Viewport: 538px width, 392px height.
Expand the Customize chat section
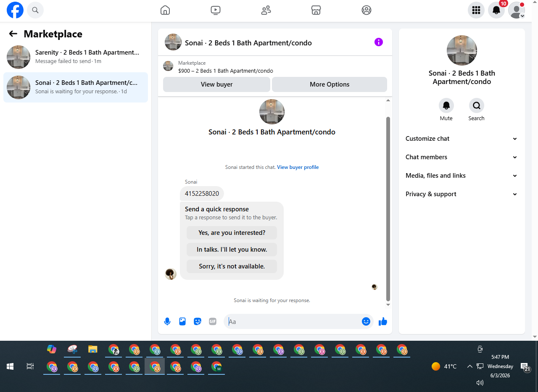coord(462,139)
